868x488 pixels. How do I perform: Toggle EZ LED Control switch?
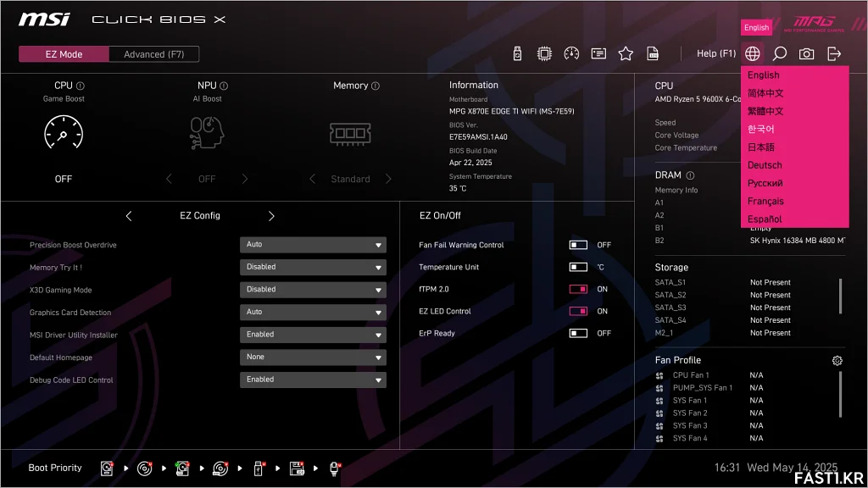[578, 311]
